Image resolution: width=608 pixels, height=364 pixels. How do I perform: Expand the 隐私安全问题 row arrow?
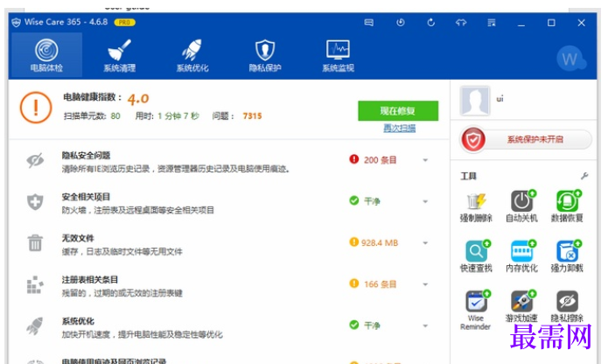point(425,160)
